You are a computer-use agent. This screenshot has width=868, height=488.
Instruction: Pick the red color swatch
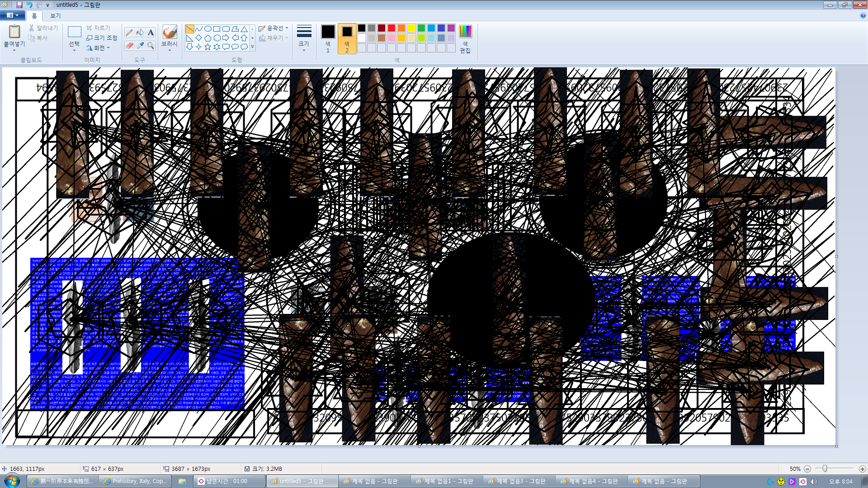(392, 28)
